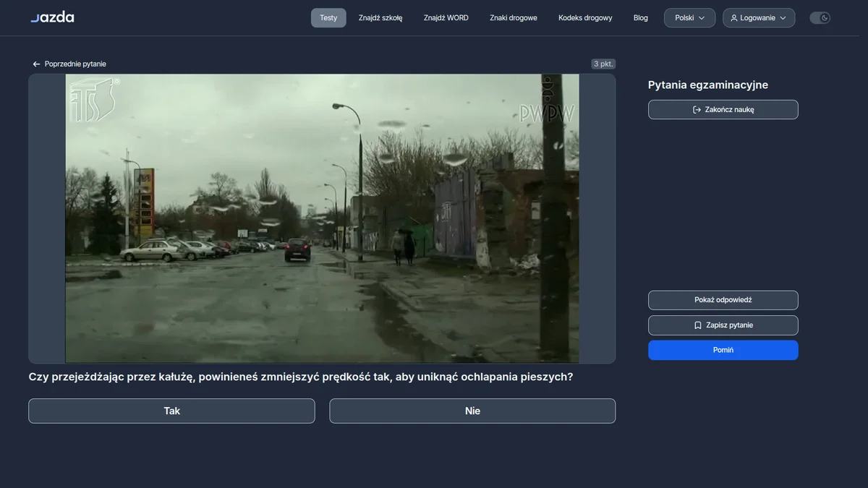Click the Zakończ naukę button
The height and width of the screenshot is (488, 868).
pyautogui.click(x=723, y=110)
